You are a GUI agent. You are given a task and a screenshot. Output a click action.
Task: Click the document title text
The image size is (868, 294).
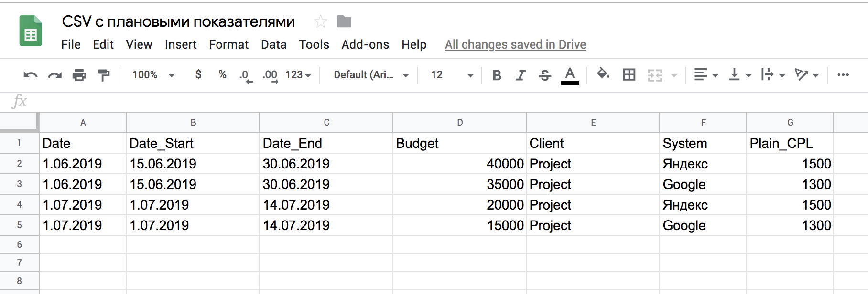coord(178,21)
